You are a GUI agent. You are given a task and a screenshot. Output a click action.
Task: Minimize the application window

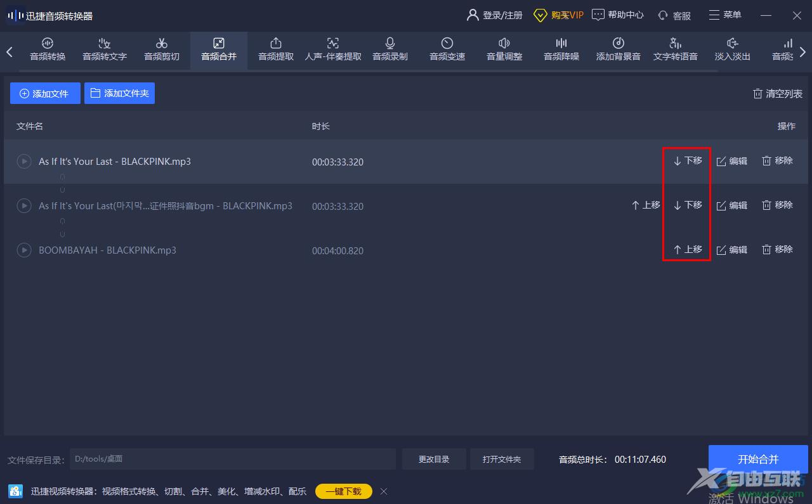766,15
